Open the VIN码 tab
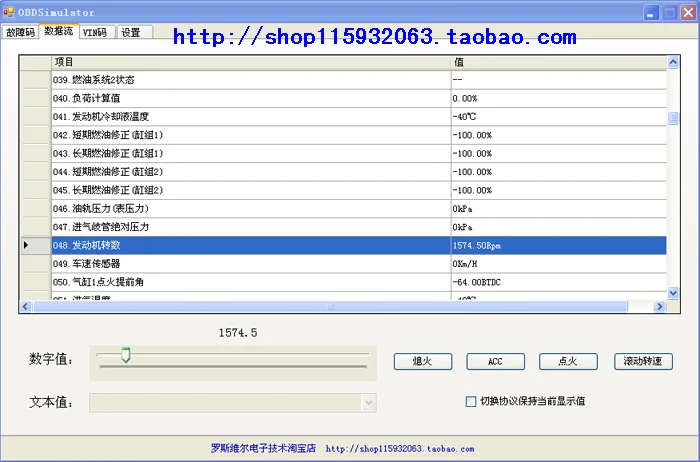 tap(96, 32)
